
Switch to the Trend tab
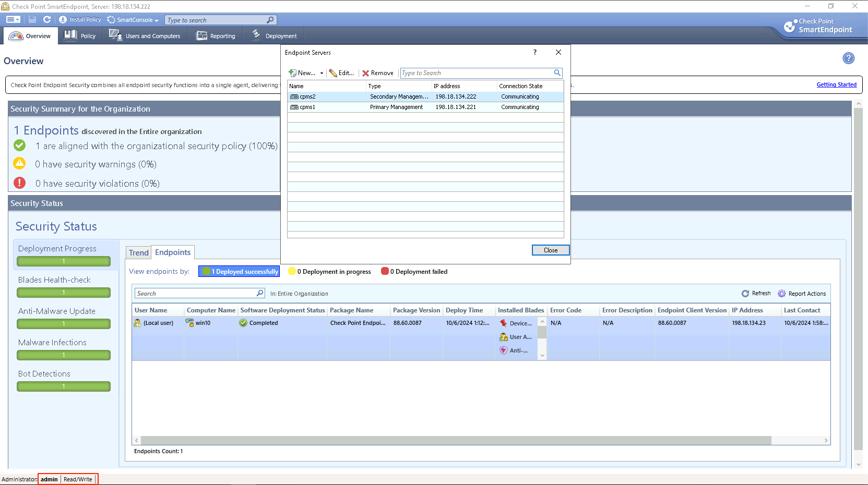point(139,253)
